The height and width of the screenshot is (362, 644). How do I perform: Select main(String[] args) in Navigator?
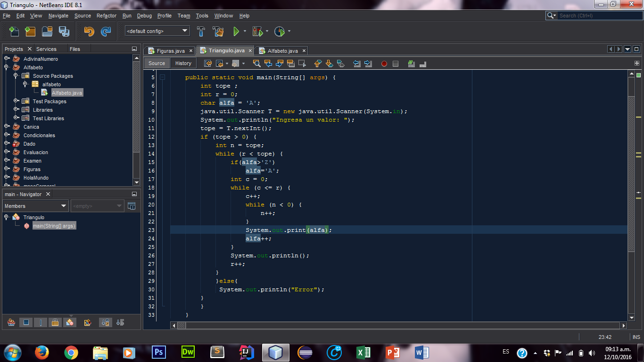(x=54, y=226)
